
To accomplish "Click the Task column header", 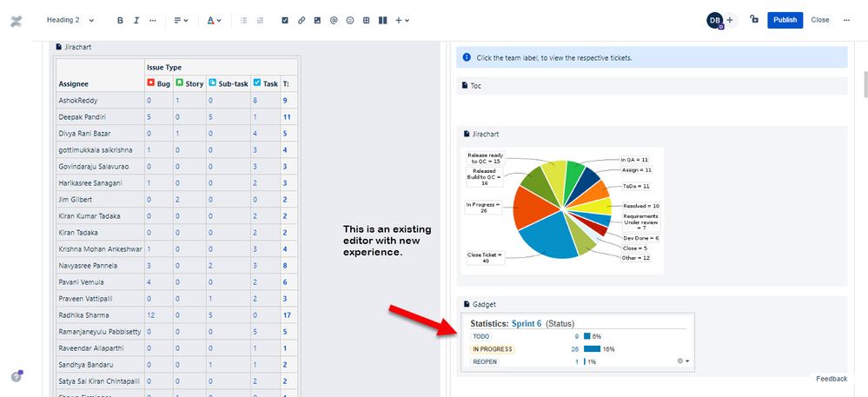I will (266, 83).
